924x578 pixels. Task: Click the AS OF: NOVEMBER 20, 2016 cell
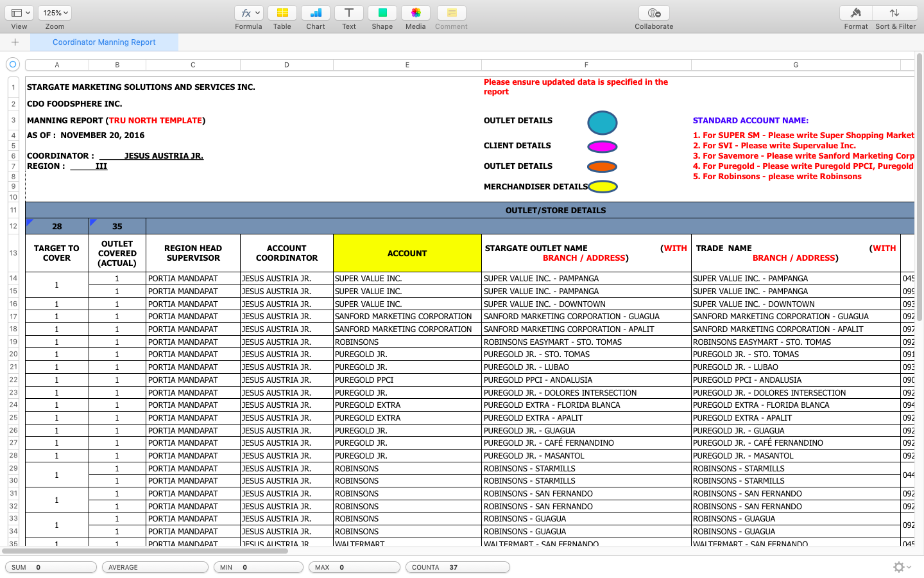[86, 136]
